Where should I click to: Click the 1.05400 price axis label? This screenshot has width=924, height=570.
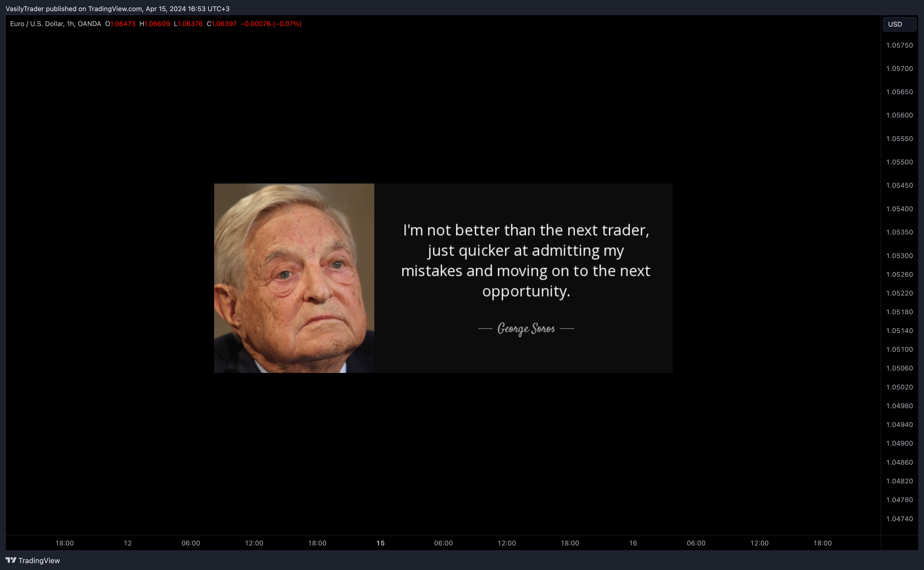(x=899, y=209)
